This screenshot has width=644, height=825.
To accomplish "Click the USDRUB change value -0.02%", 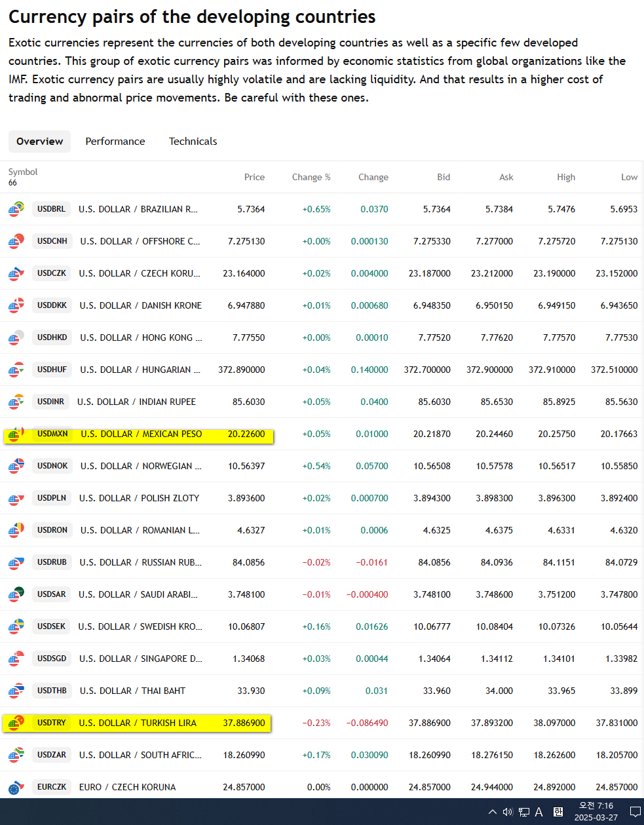I will click(x=316, y=562).
